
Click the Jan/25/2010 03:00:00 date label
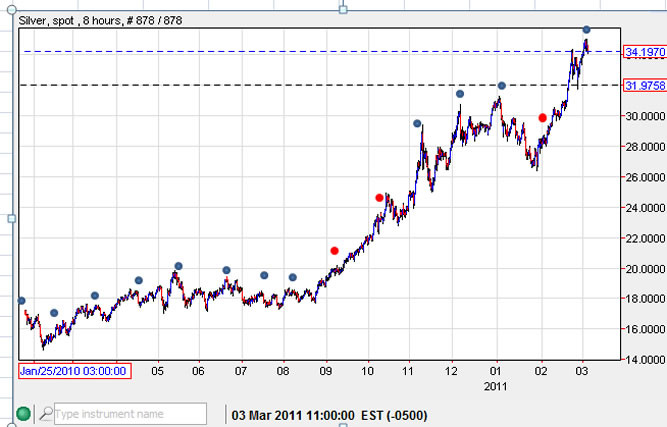tap(73, 371)
